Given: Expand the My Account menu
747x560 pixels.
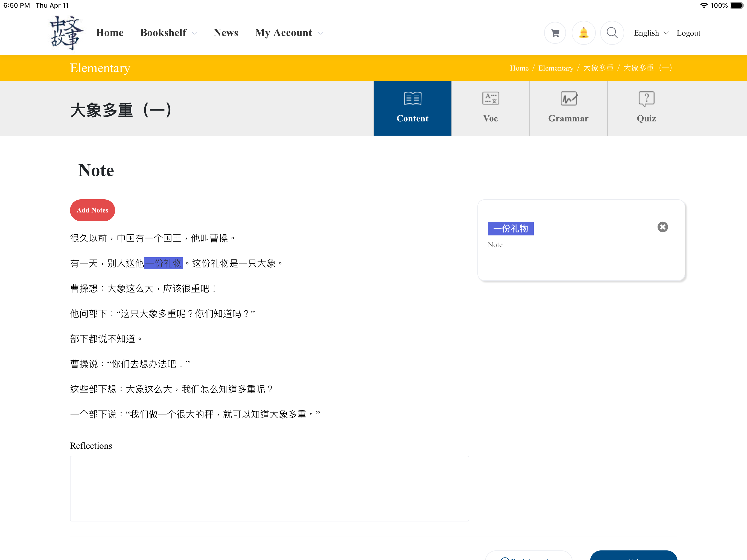Looking at the screenshot, I should click(x=289, y=33).
